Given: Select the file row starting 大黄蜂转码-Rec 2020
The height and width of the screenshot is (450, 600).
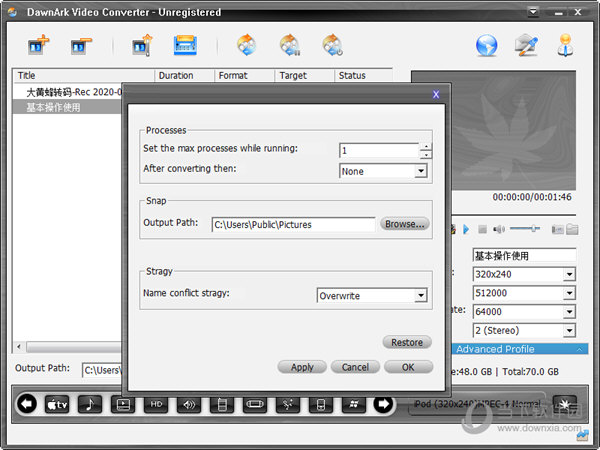Looking at the screenshot, I should pos(67,92).
